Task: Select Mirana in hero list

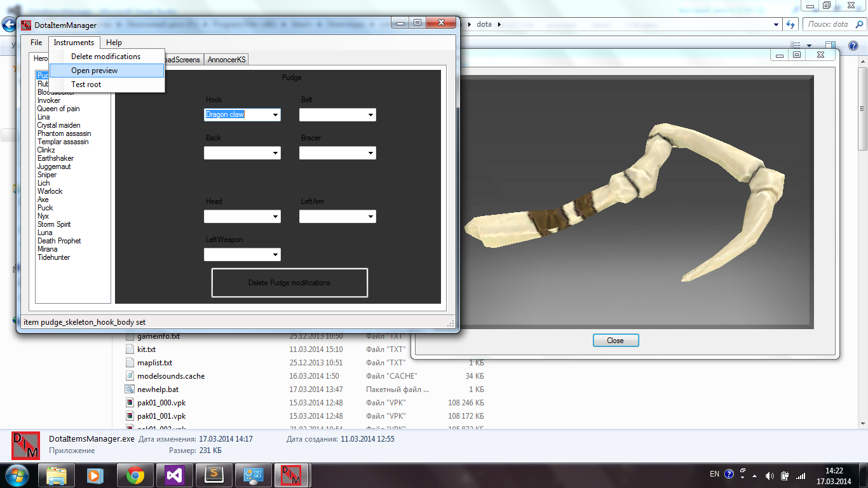Action: coord(47,249)
